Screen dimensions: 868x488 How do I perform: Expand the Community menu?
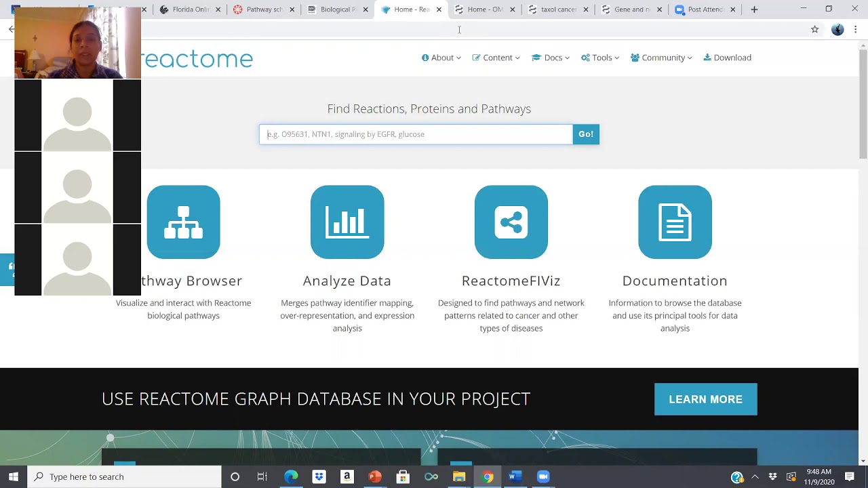[x=661, y=58]
